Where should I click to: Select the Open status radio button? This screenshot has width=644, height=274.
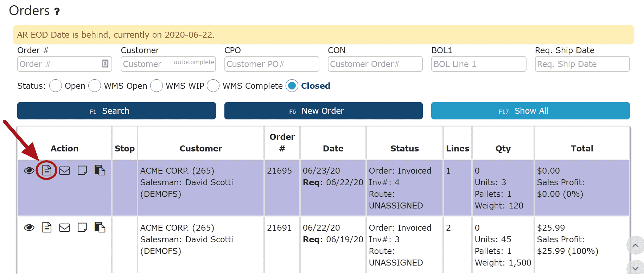pyautogui.click(x=56, y=86)
